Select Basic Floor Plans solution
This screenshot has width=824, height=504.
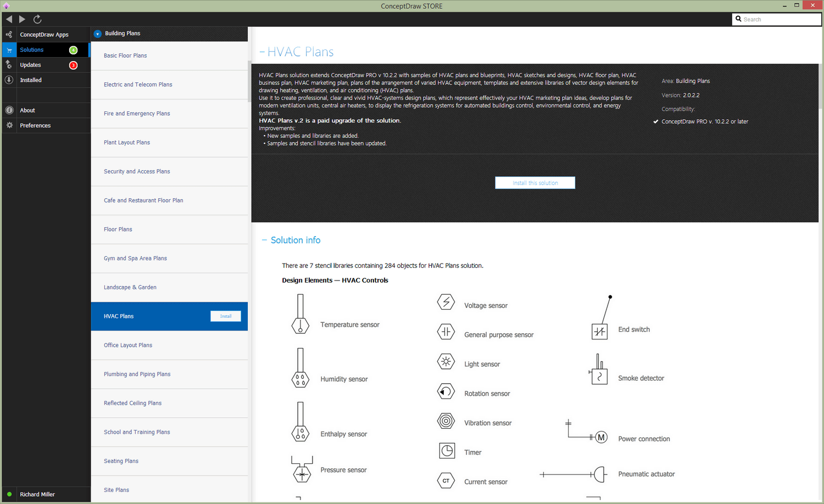[x=169, y=56]
